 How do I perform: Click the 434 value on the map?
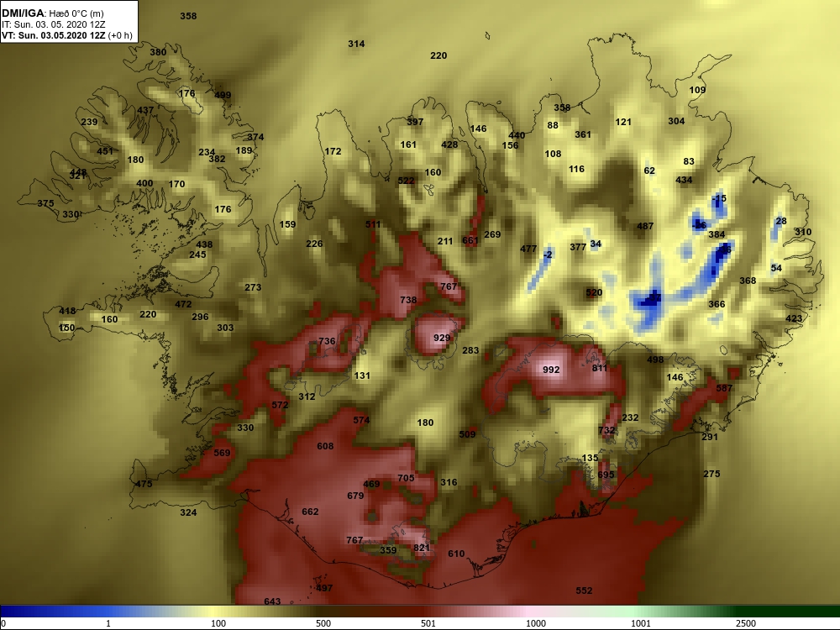pyautogui.click(x=684, y=180)
